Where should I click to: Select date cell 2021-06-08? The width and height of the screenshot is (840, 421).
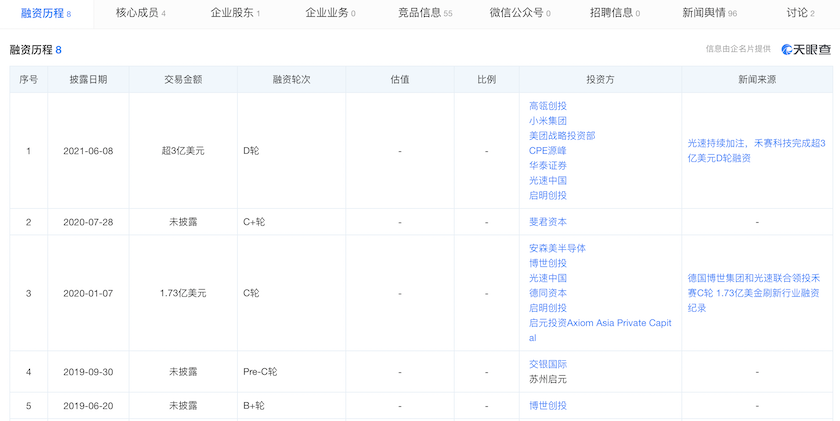[88, 151]
